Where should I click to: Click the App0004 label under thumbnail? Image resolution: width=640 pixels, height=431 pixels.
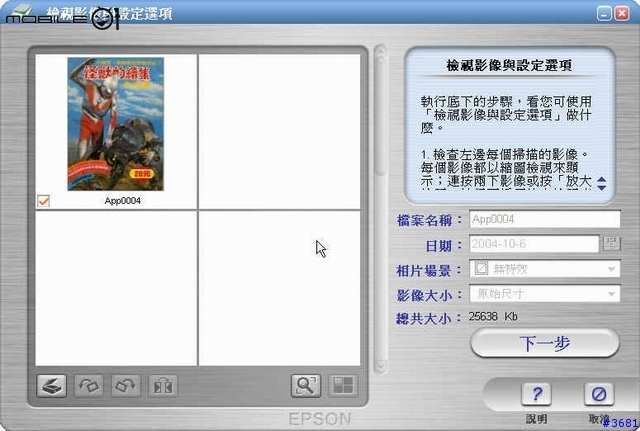click(x=122, y=201)
